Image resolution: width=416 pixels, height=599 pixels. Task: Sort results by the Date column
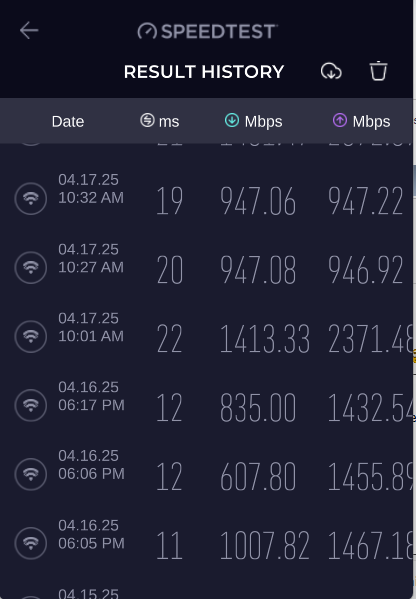68,121
